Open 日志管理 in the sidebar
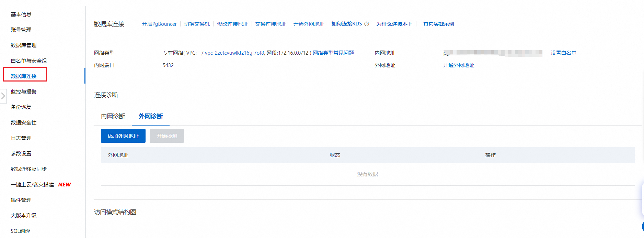Viewport: 644px width, 238px height. (x=21, y=138)
